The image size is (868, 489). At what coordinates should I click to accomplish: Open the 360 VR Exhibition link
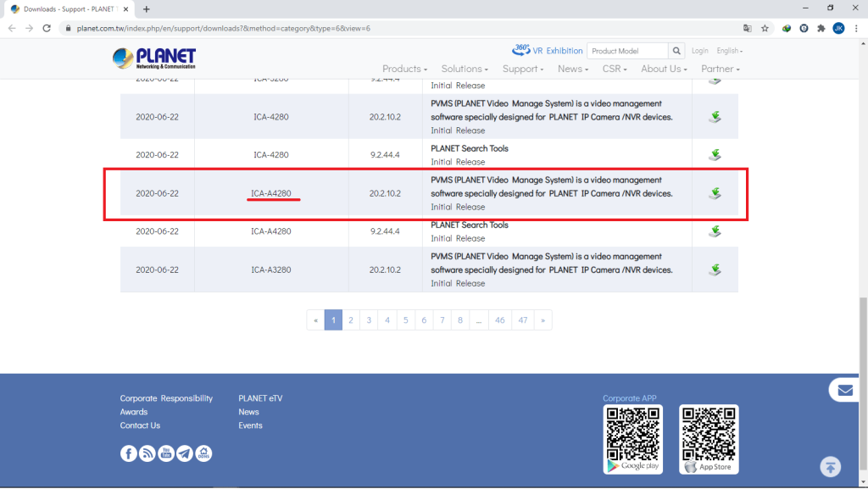[x=547, y=50]
